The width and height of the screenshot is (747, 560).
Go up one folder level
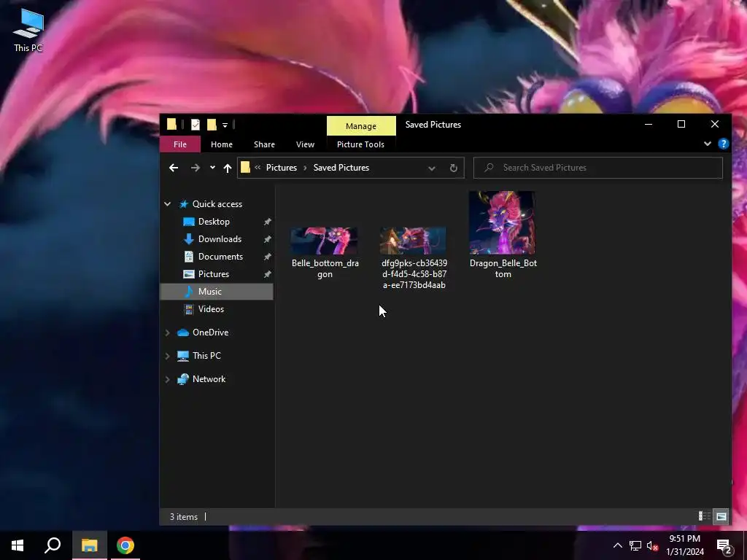click(228, 168)
